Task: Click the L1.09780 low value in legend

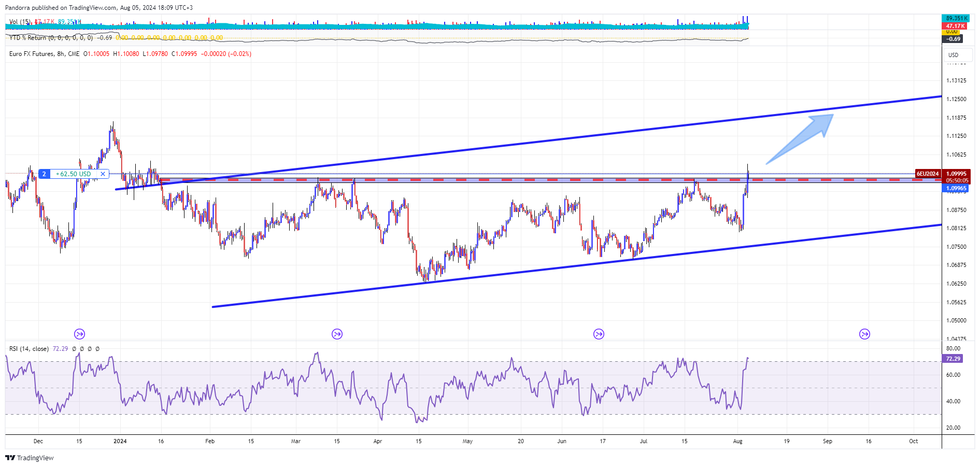Action: pyautogui.click(x=155, y=54)
